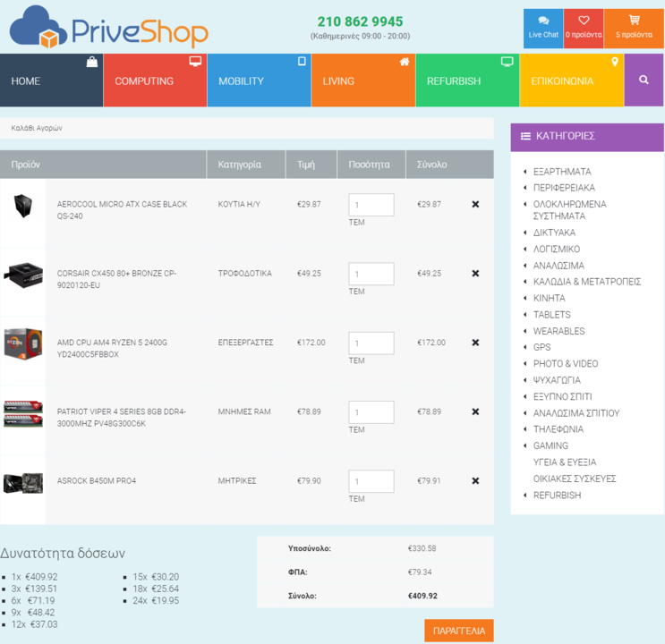This screenshot has width=665, height=644.
Task: Open the HOME menu tab
Action: (51, 80)
